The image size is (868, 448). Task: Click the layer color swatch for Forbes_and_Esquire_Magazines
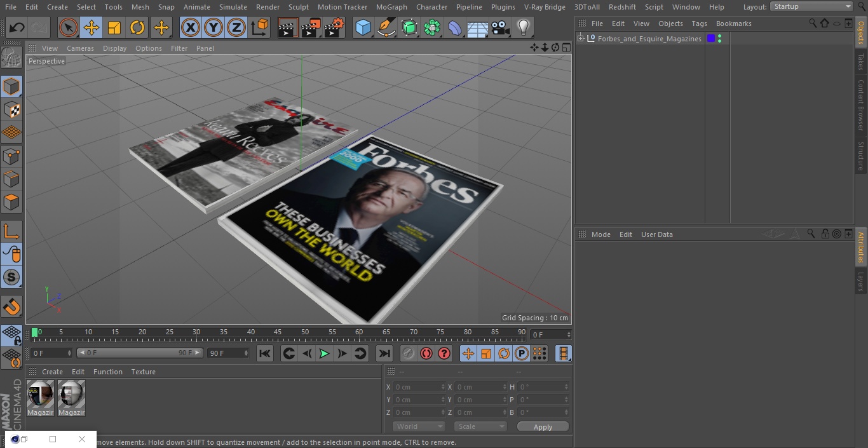(x=711, y=39)
